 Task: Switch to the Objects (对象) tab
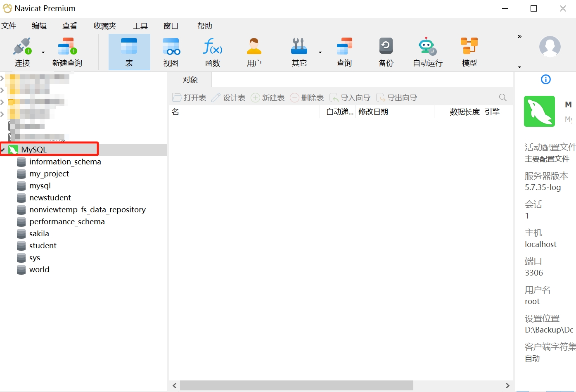point(190,80)
